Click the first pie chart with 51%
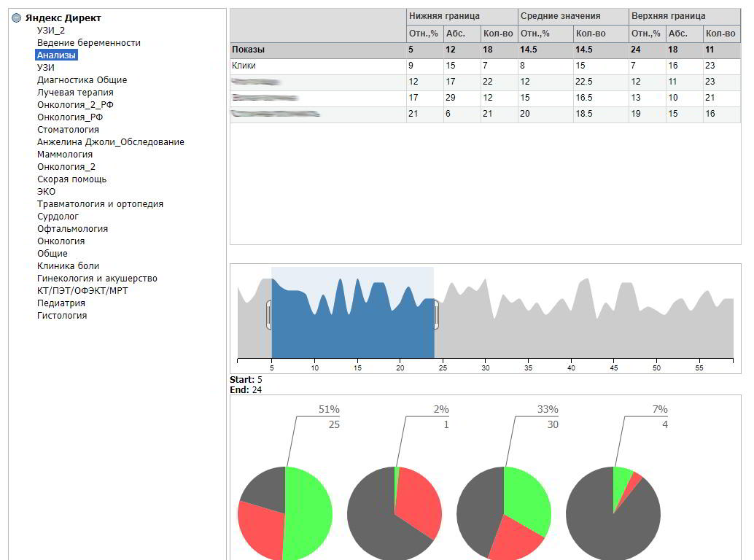The width and height of the screenshot is (754, 560). pyautogui.click(x=285, y=514)
